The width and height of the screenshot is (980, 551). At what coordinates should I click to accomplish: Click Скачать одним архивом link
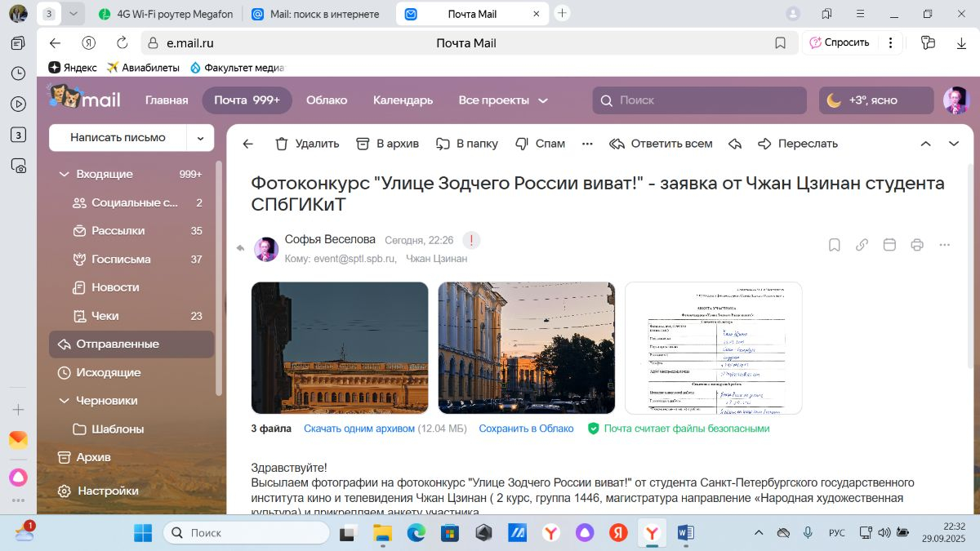coord(359,429)
